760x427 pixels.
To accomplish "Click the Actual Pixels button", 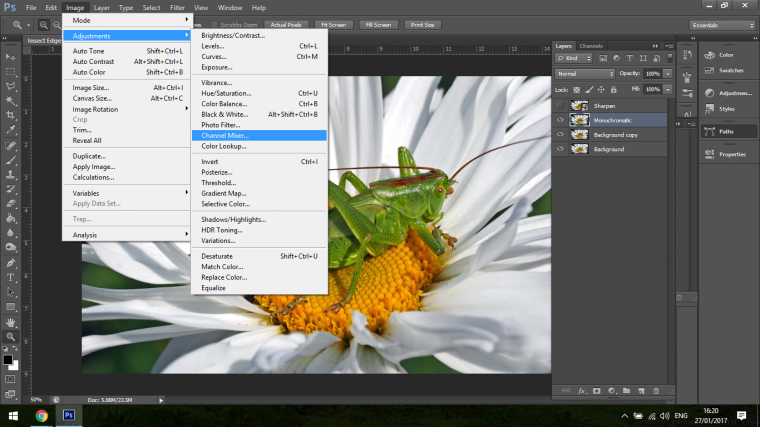I will pos(285,25).
